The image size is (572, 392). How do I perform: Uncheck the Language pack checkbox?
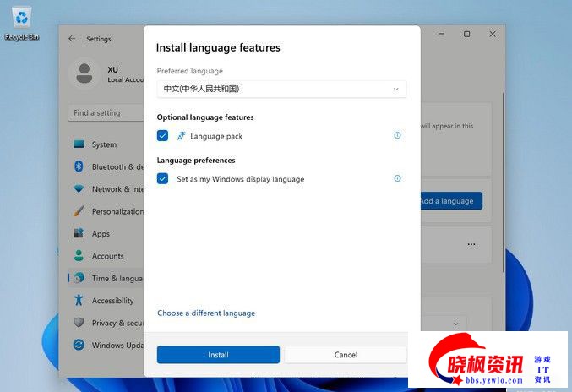pos(163,136)
